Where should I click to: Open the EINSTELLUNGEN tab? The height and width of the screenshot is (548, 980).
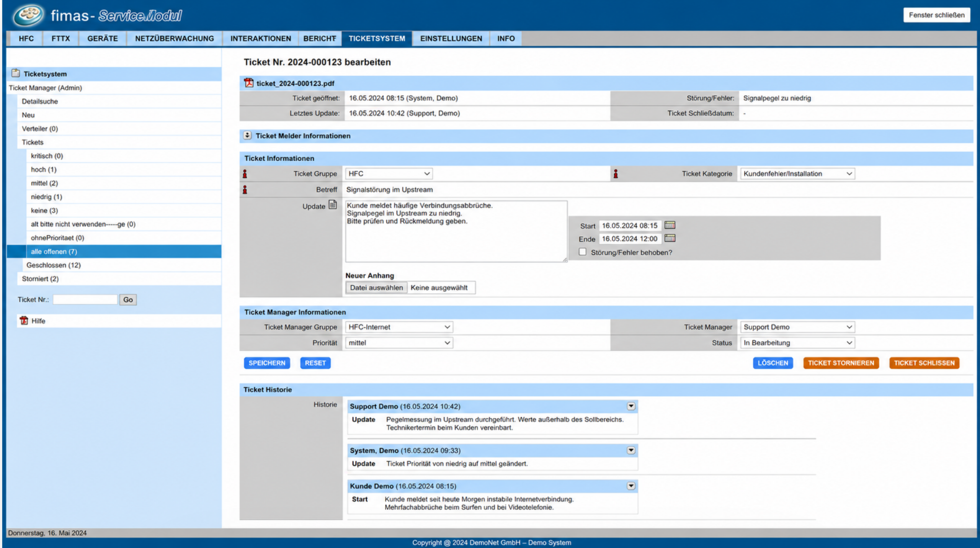click(x=451, y=38)
